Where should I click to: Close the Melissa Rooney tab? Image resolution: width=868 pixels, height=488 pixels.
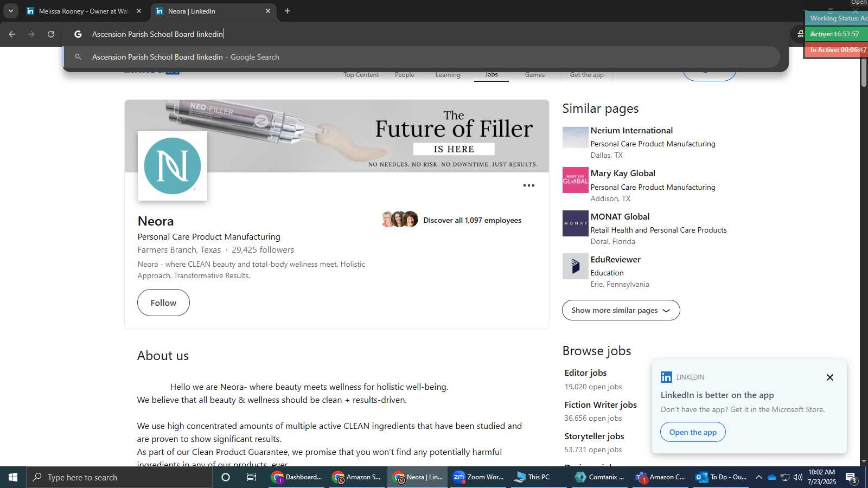click(x=139, y=11)
